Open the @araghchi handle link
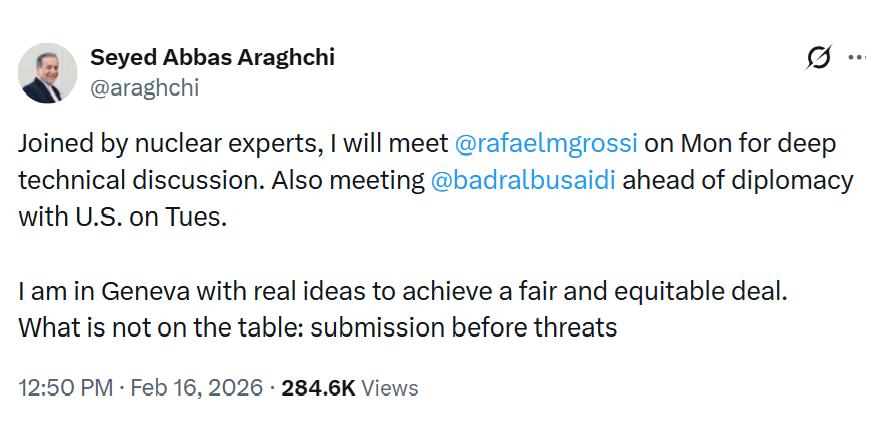The height and width of the screenshot is (421, 879). [145, 88]
